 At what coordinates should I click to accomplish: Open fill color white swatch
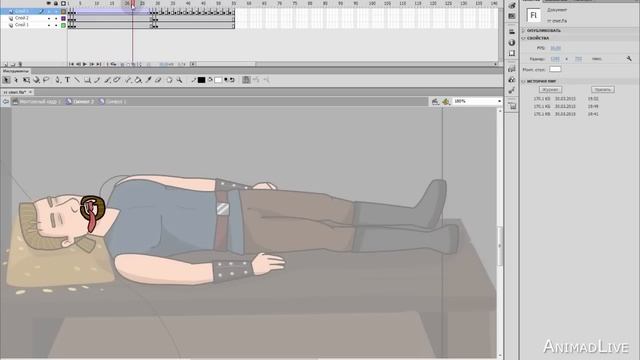218,80
